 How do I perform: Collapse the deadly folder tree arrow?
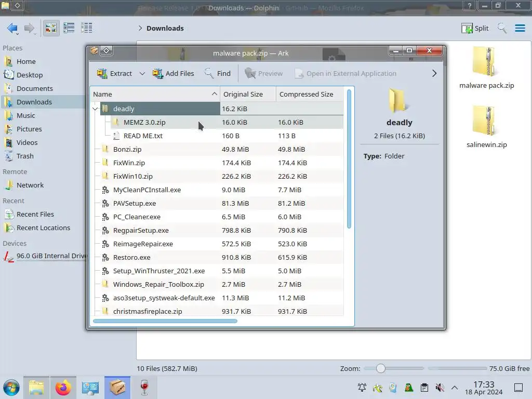pos(96,109)
